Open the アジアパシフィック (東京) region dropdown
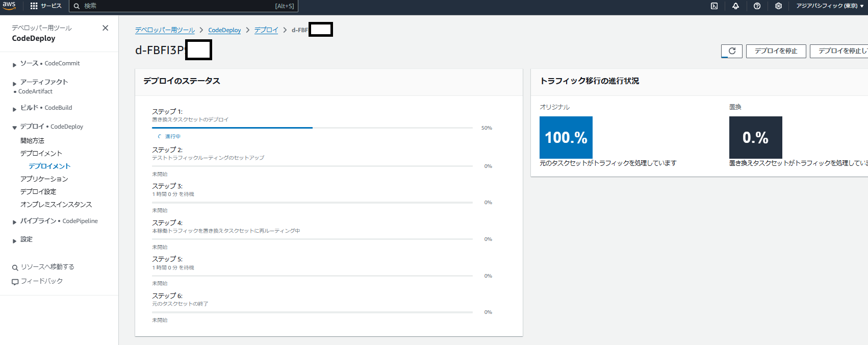Viewport: 868px width, 345px height. pos(830,6)
